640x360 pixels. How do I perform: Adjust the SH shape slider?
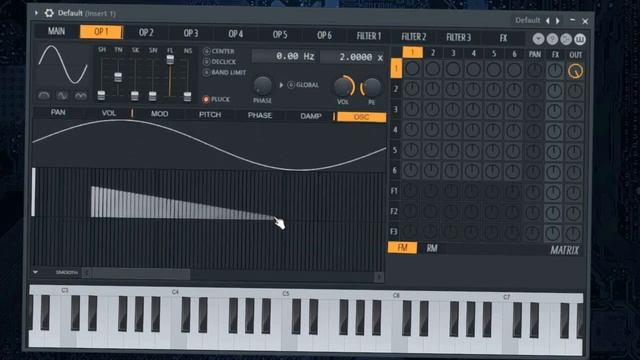click(101, 95)
